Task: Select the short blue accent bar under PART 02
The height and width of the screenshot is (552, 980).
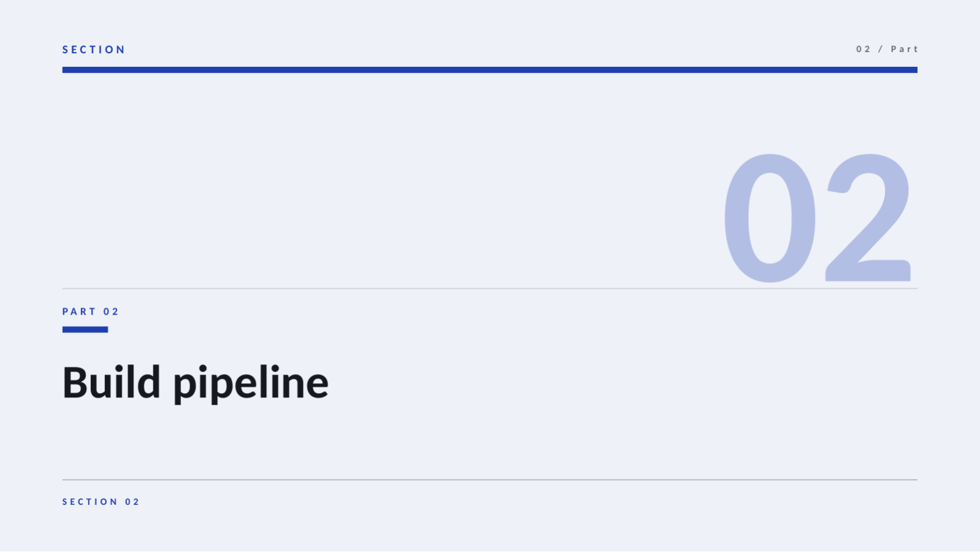Action: coord(85,329)
